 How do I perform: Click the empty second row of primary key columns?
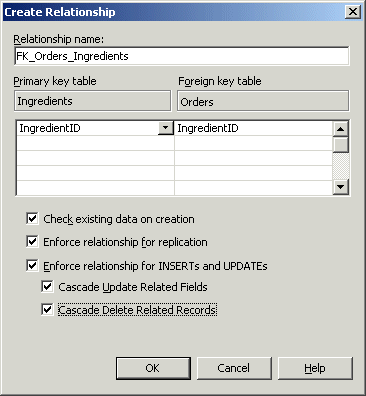click(x=95, y=143)
